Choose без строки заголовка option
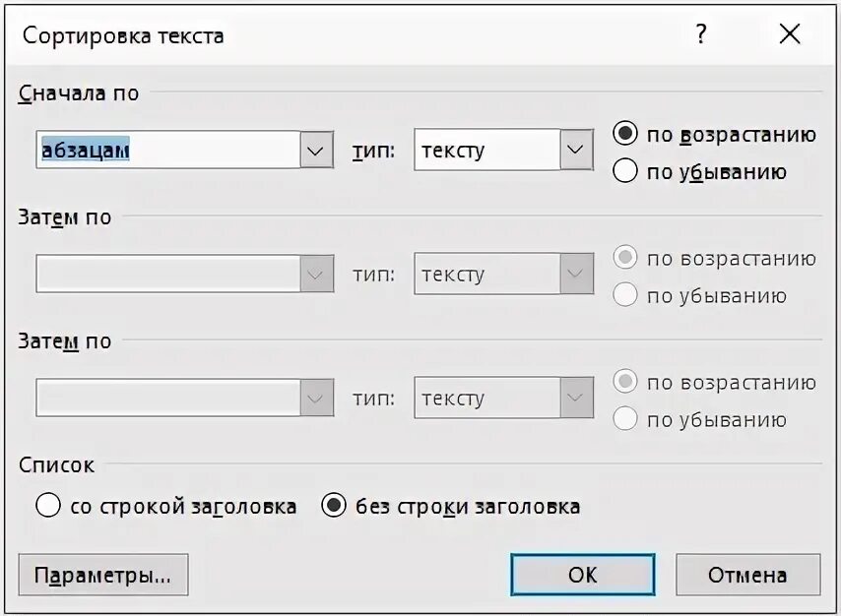The height and width of the screenshot is (616, 841). [335, 507]
